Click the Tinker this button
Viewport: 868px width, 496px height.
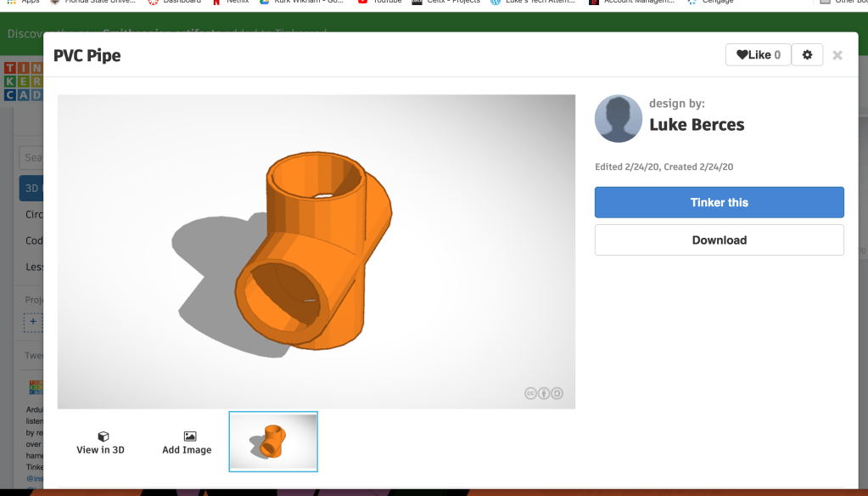click(719, 202)
